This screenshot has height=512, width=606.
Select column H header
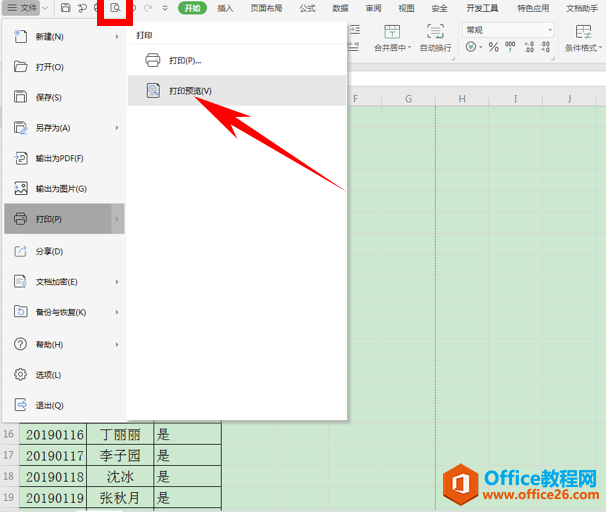click(462, 99)
